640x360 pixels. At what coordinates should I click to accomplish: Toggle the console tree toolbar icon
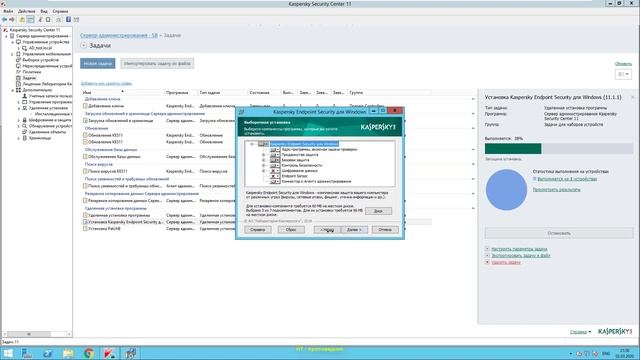pyautogui.click(x=31, y=20)
